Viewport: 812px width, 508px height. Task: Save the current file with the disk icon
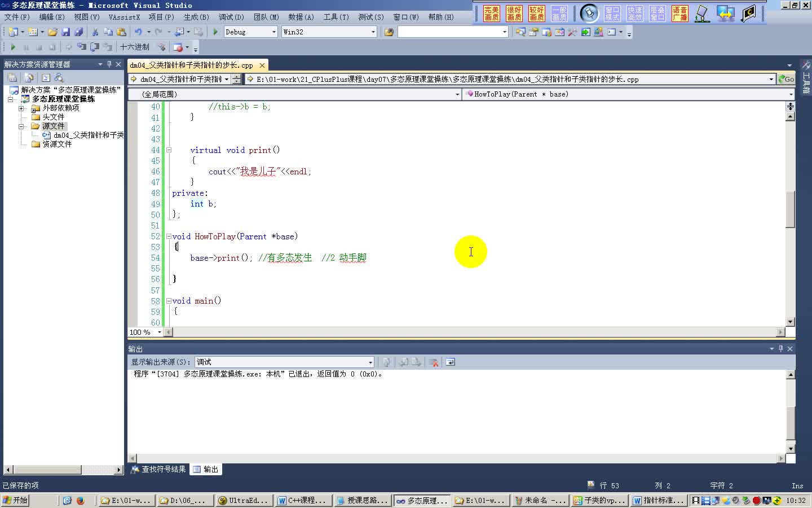tap(65, 32)
